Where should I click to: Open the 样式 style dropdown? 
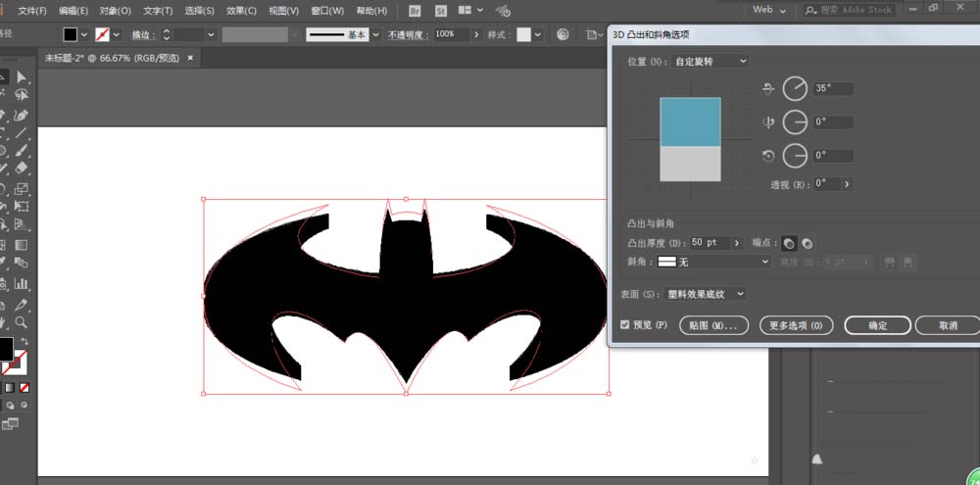coord(538,35)
